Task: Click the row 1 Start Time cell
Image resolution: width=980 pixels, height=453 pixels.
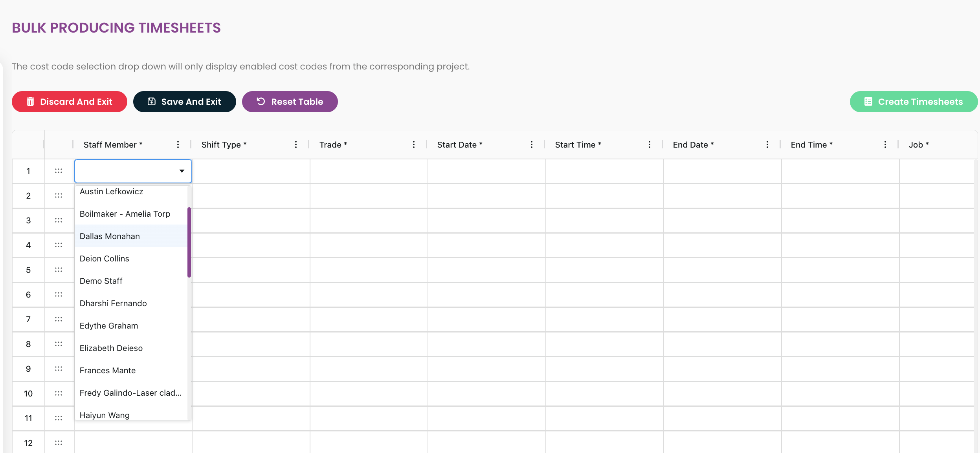Action: [605, 171]
